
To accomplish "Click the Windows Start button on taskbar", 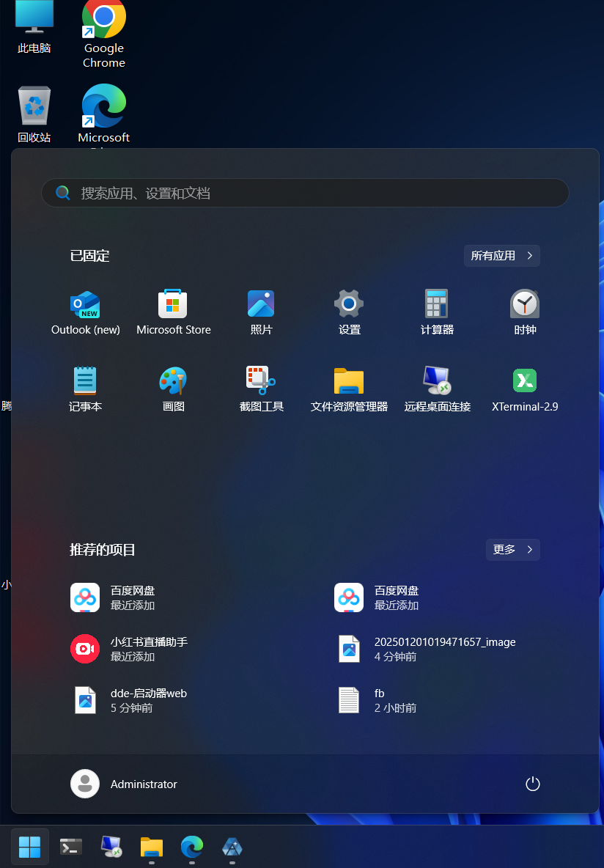I will pos(30,847).
